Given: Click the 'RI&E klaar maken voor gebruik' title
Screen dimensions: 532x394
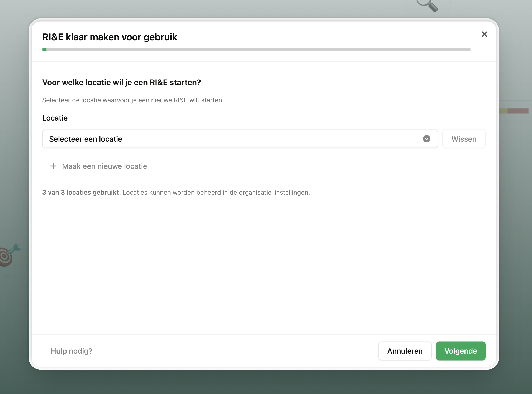Looking at the screenshot, I should pos(110,37).
